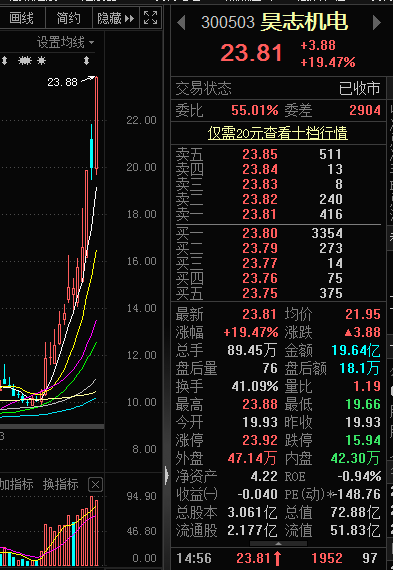Click 涨停 price 23.92
Image resolution: width=393 pixels, height=570 pixels.
point(260,440)
